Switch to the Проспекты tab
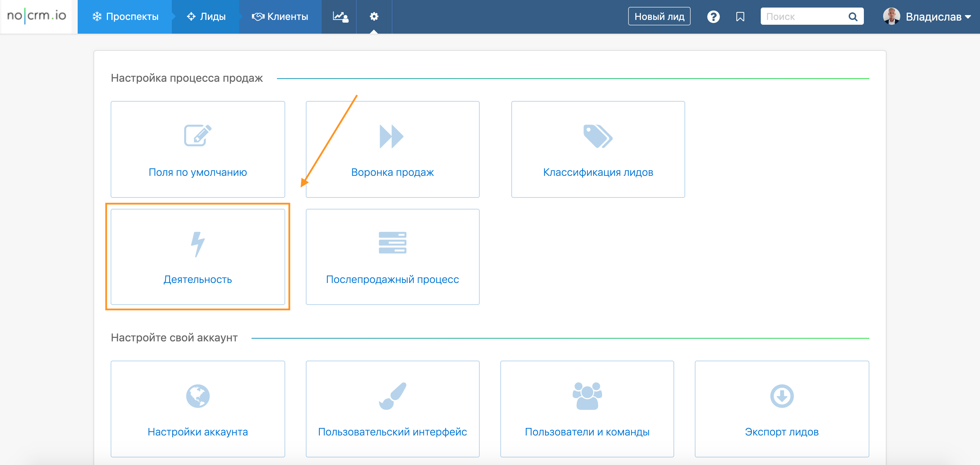Viewport: 980px width, 465px height. click(x=125, y=17)
